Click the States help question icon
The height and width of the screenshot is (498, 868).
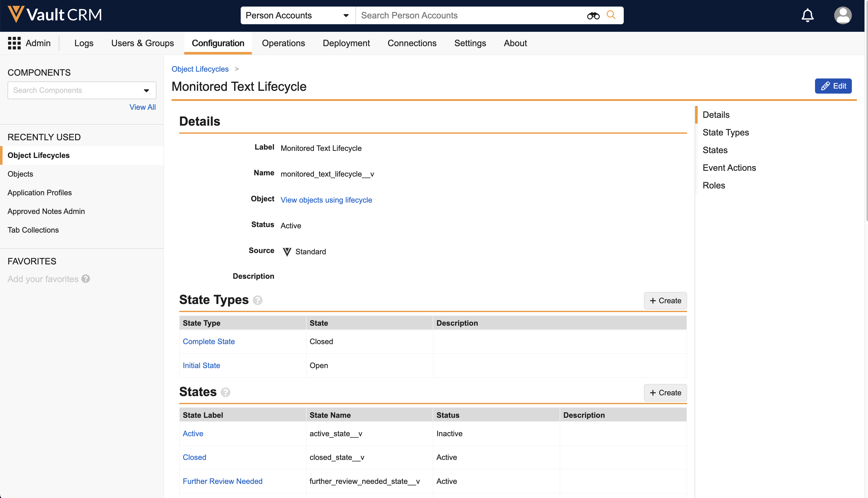click(225, 392)
